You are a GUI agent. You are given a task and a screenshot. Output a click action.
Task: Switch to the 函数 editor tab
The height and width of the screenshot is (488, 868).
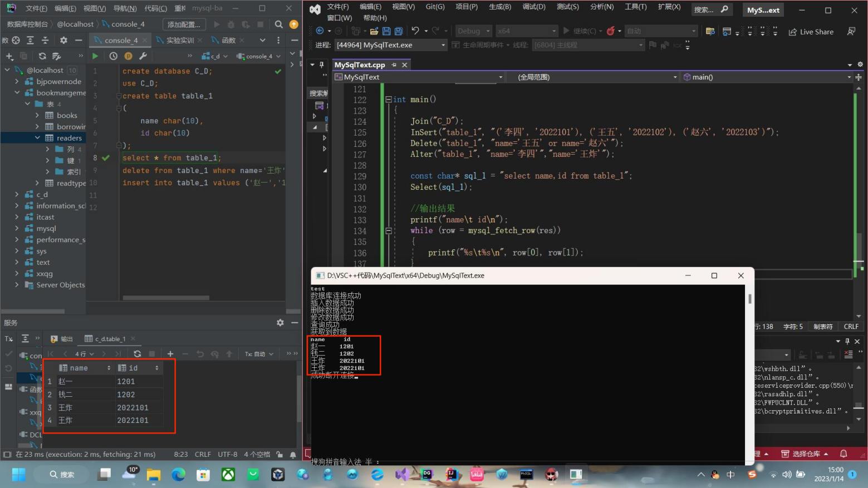pyautogui.click(x=229, y=40)
